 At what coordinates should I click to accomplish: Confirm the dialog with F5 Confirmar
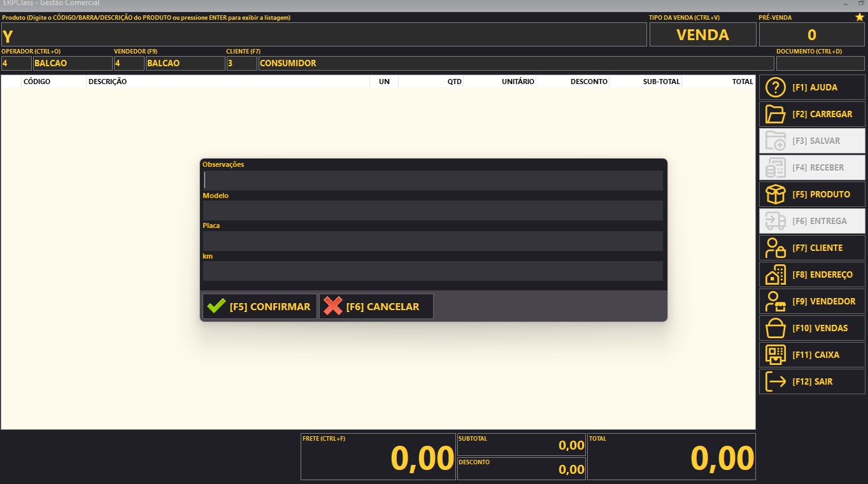[259, 306]
